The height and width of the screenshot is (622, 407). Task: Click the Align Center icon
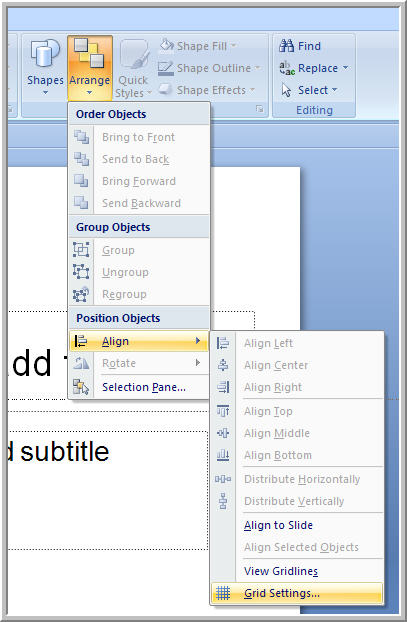pyautogui.click(x=223, y=365)
